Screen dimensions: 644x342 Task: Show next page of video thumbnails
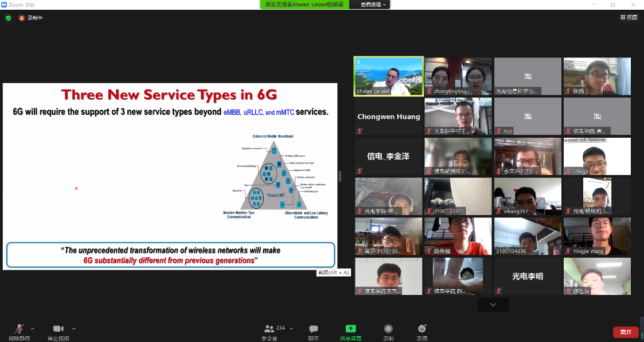click(x=493, y=305)
